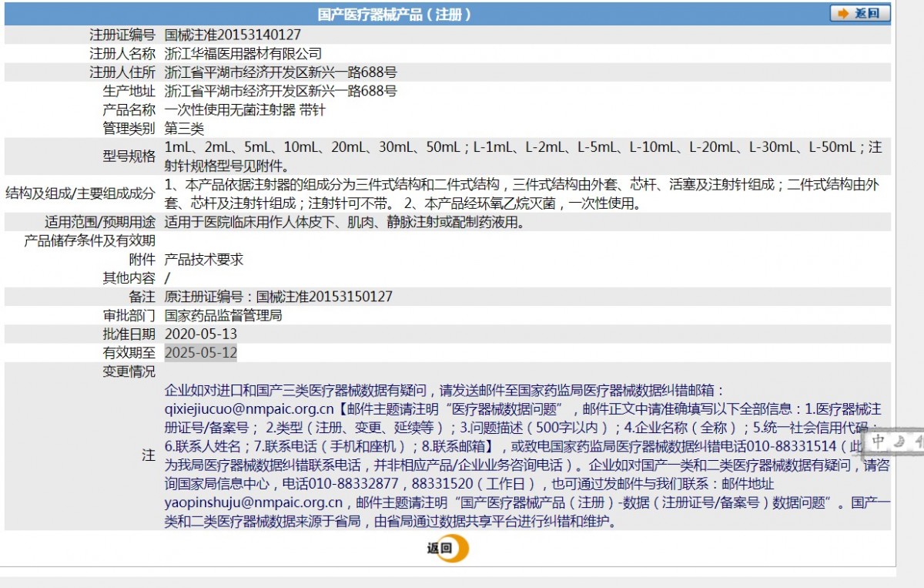This screenshot has height=588, width=924.
Task: Click the 返回 button at top right
Action: click(x=860, y=13)
